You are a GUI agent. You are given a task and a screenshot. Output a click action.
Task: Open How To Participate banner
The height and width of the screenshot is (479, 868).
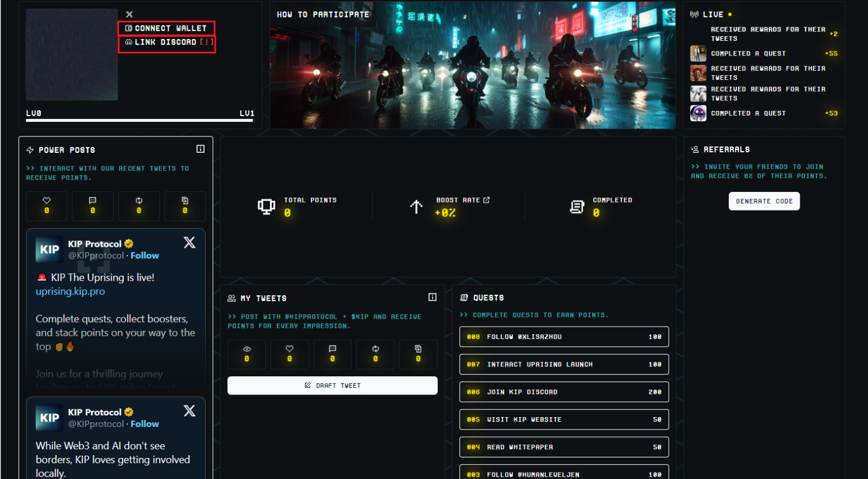coord(472,65)
